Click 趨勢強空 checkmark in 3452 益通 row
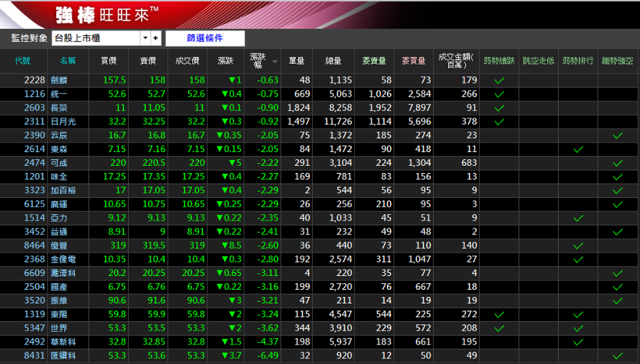This screenshot has width=640, height=364. click(x=617, y=232)
